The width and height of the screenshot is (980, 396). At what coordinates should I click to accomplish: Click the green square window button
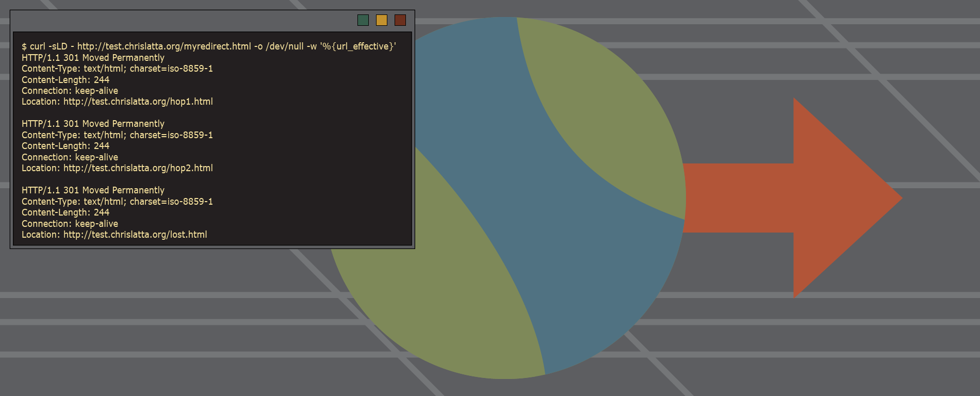point(363,20)
